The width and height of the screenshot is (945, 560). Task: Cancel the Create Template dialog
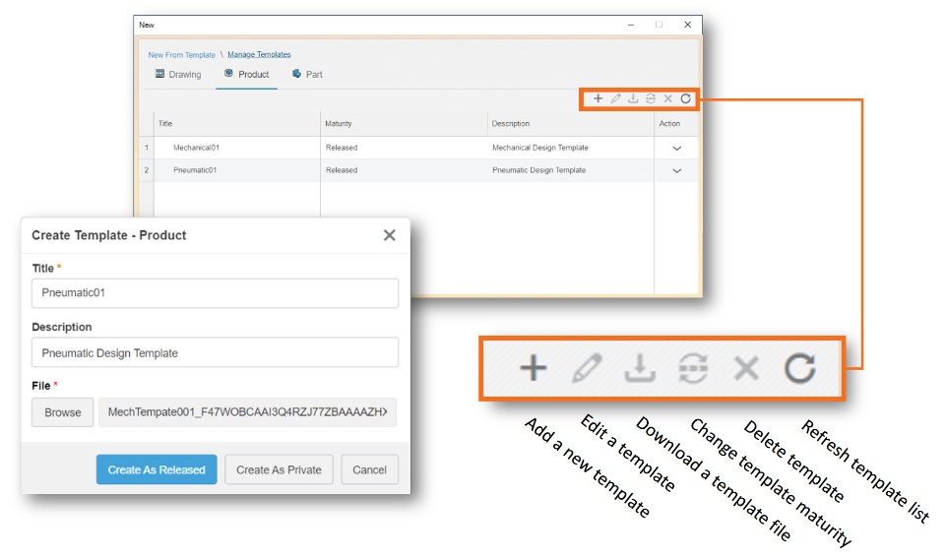click(369, 469)
